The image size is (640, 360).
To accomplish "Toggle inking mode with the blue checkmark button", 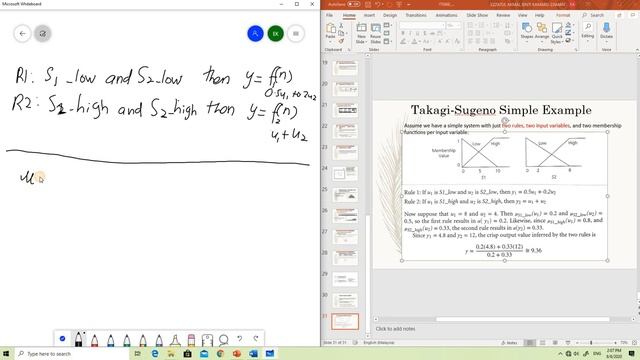I will point(62,338).
